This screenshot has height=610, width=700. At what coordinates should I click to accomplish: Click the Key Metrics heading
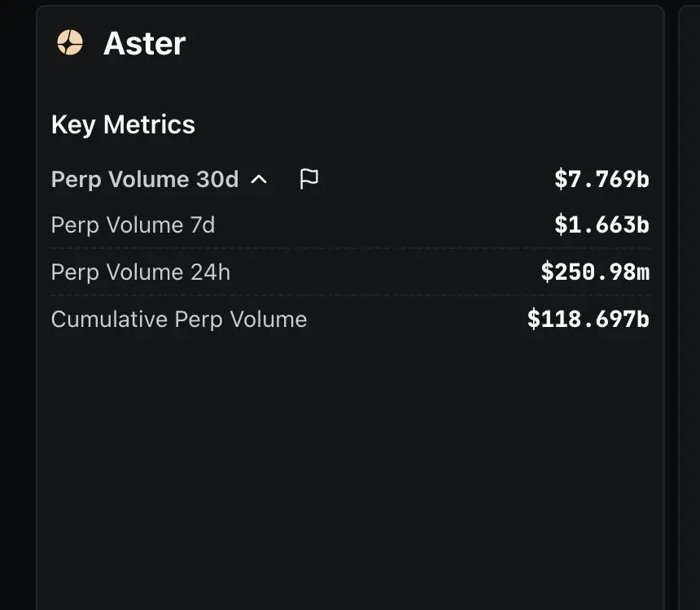[123, 124]
